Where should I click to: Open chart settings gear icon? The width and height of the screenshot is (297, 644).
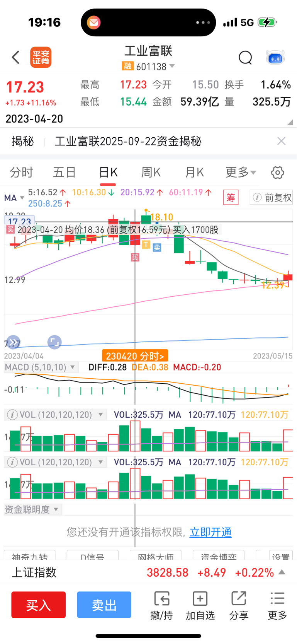click(x=278, y=173)
